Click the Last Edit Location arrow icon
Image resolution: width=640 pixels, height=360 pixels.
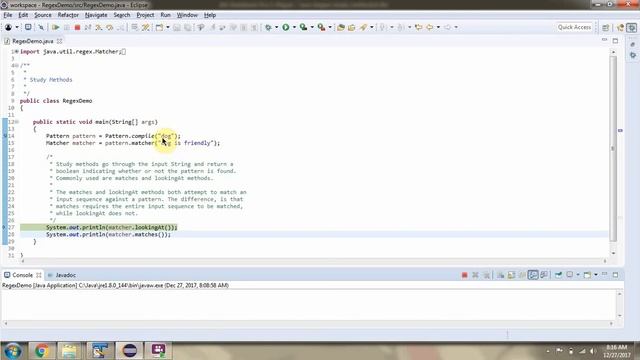click(x=418, y=27)
